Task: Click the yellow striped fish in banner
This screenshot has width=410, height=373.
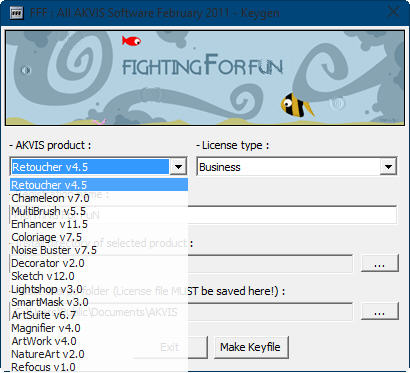Action: (x=297, y=105)
